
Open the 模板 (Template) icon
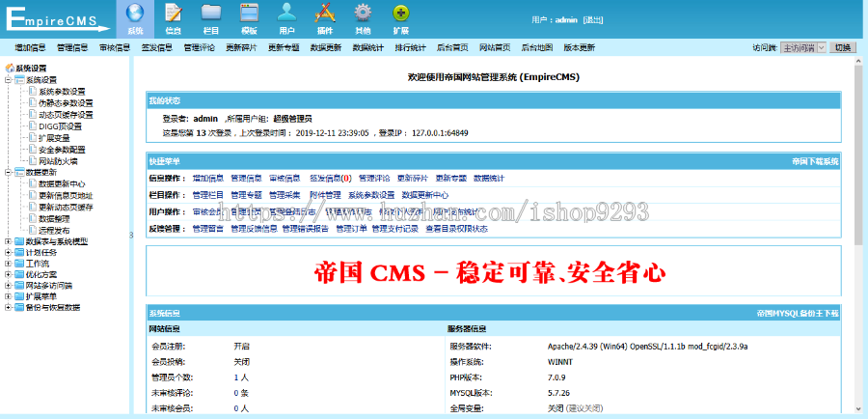[x=249, y=14]
